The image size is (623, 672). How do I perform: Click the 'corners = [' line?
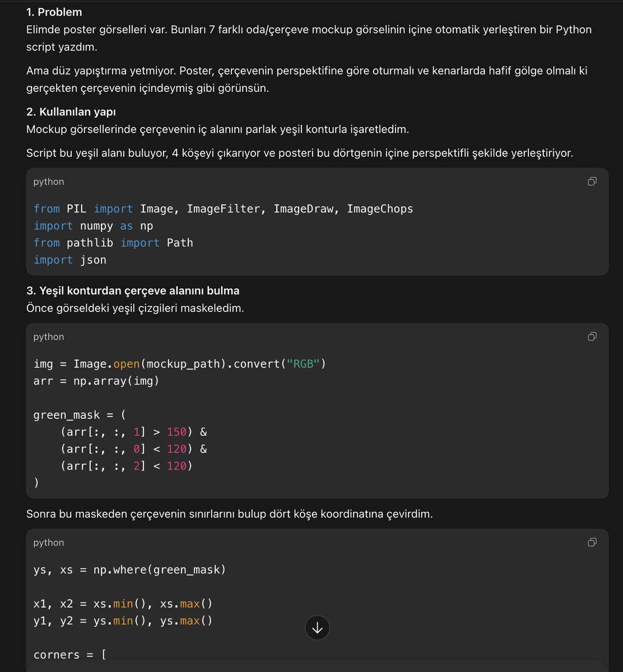coord(70,655)
